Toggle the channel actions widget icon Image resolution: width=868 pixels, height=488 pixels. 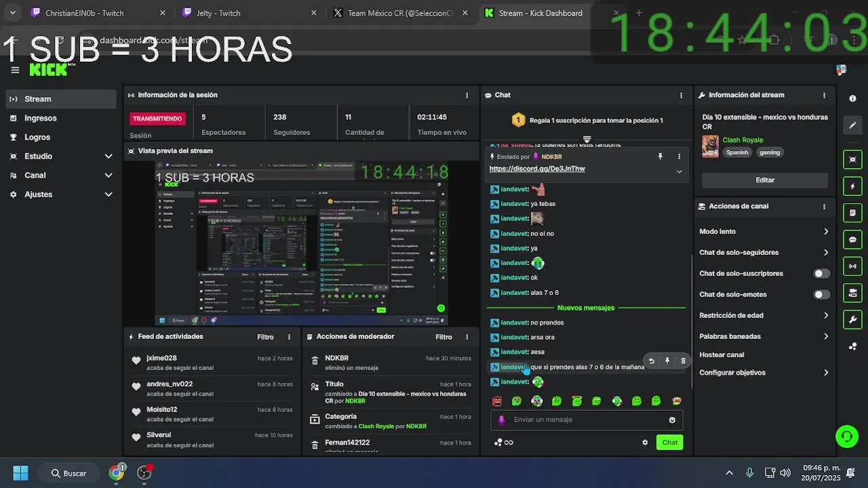tap(852, 293)
